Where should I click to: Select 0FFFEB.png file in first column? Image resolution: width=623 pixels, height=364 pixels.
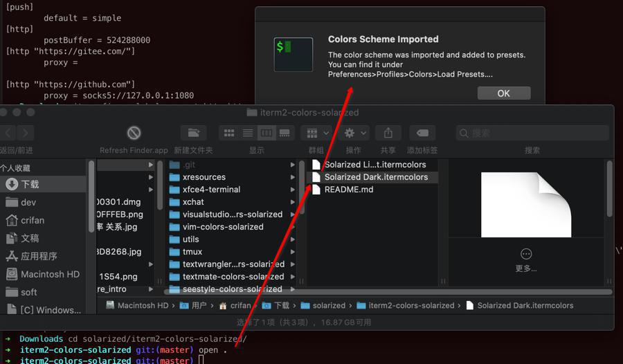(120, 215)
